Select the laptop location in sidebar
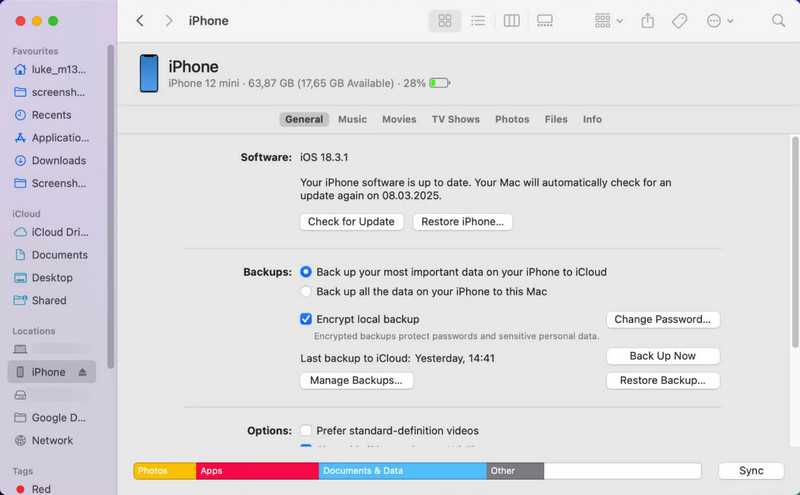This screenshot has width=800, height=495. click(x=51, y=349)
